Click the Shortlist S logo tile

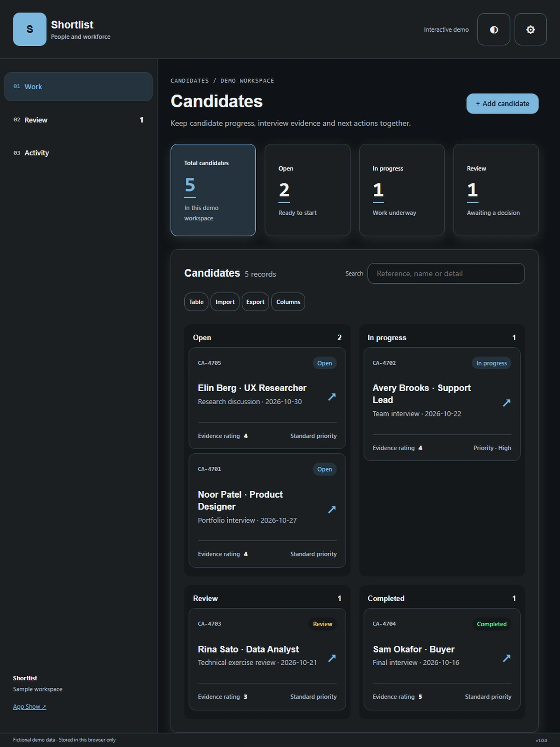(x=29, y=29)
